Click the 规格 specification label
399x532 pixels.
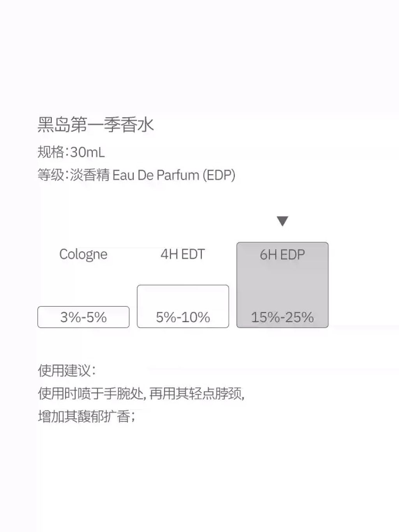pyautogui.click(x=51, y=152)
